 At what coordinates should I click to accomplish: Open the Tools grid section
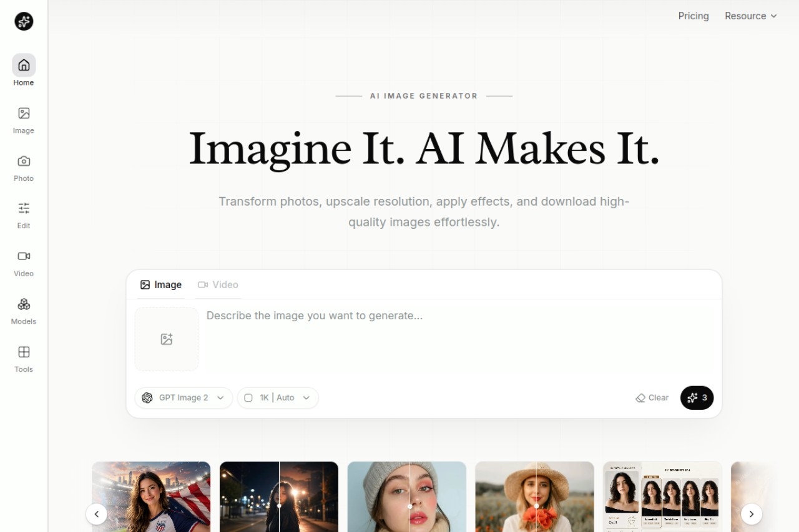(24, 359)
